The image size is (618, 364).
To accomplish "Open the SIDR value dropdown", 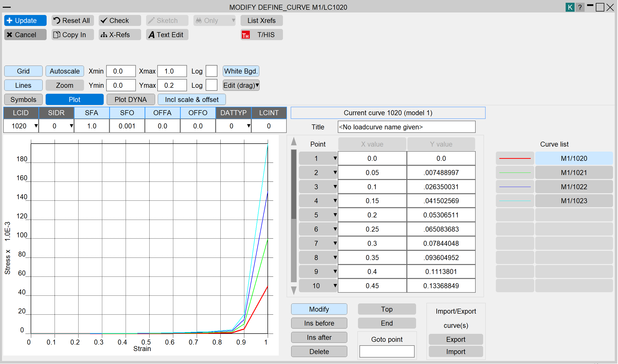I will (71, 126).
